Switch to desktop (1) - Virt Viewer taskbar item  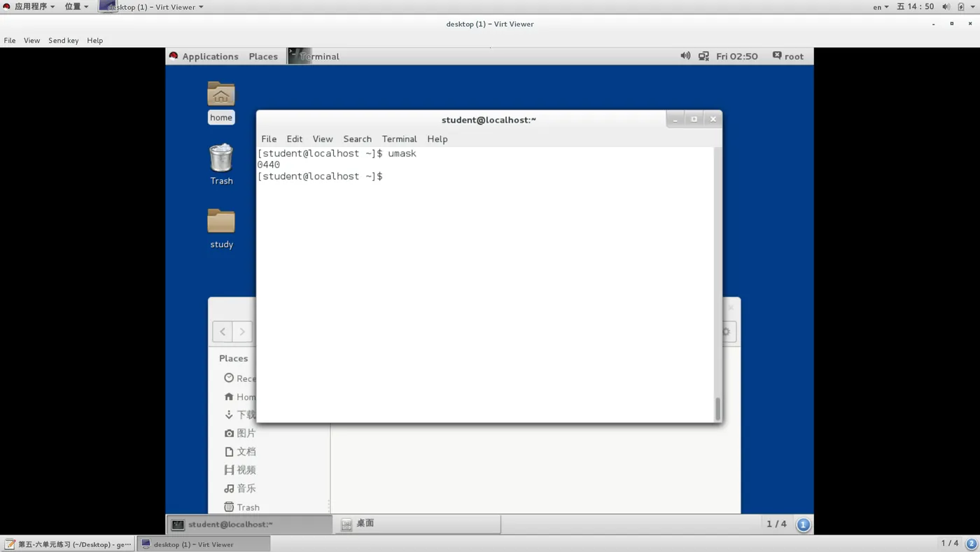(x=203, y=544)
